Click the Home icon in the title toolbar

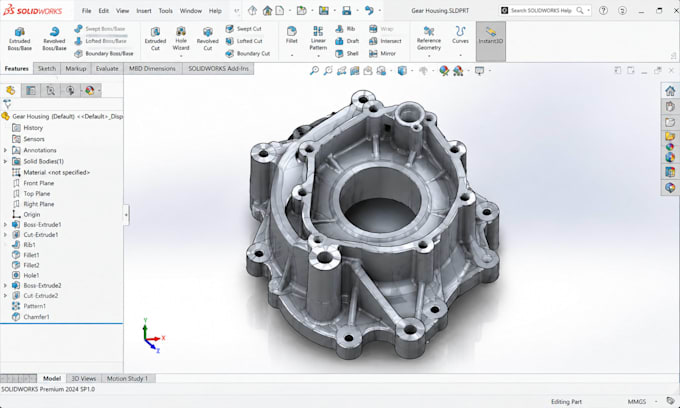(x=267, y=11)
